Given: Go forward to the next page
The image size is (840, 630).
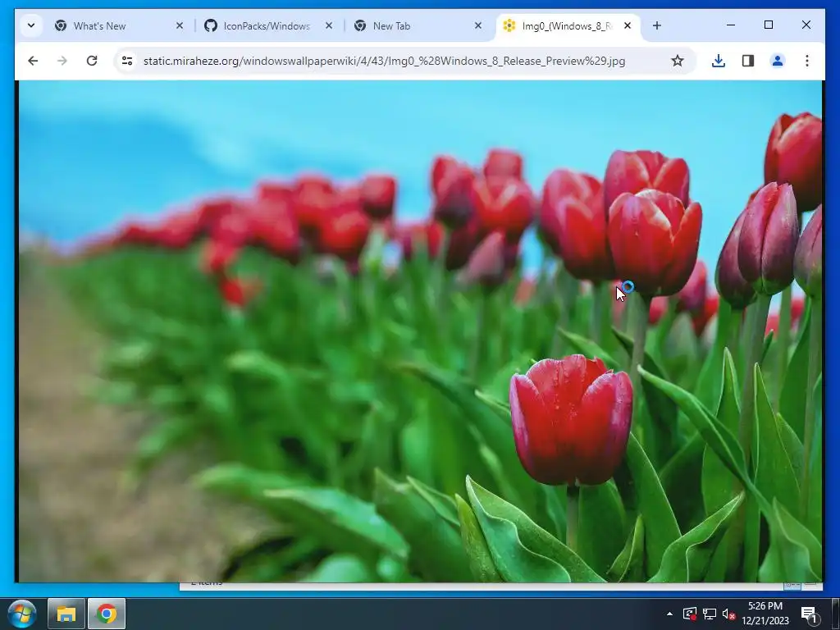Looking at the screenshot, I should 62,61.
